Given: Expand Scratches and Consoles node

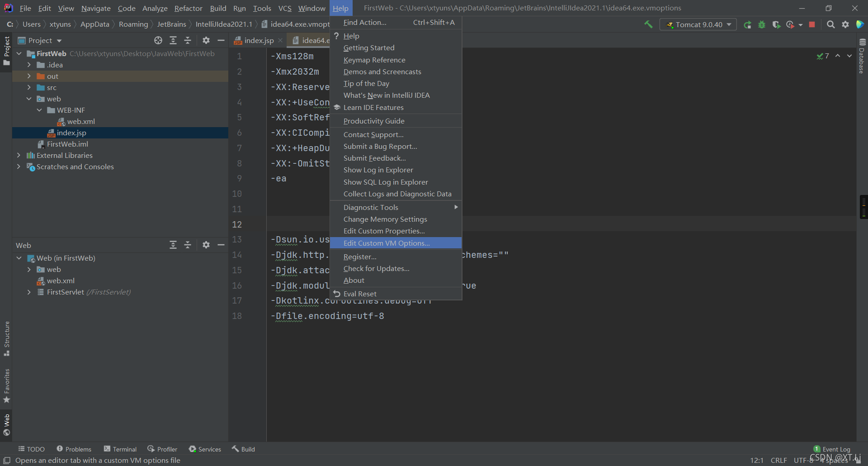Looking at the screenshot, I should 19,166.
